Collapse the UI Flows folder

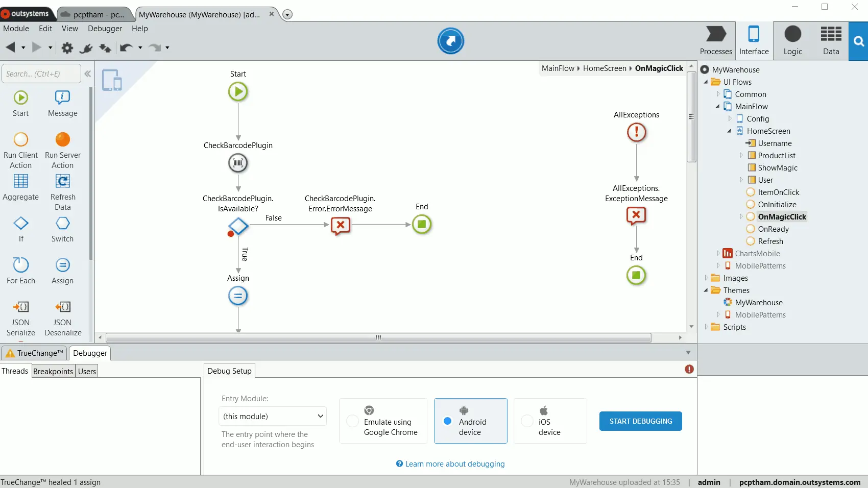[x=706, y=82]
